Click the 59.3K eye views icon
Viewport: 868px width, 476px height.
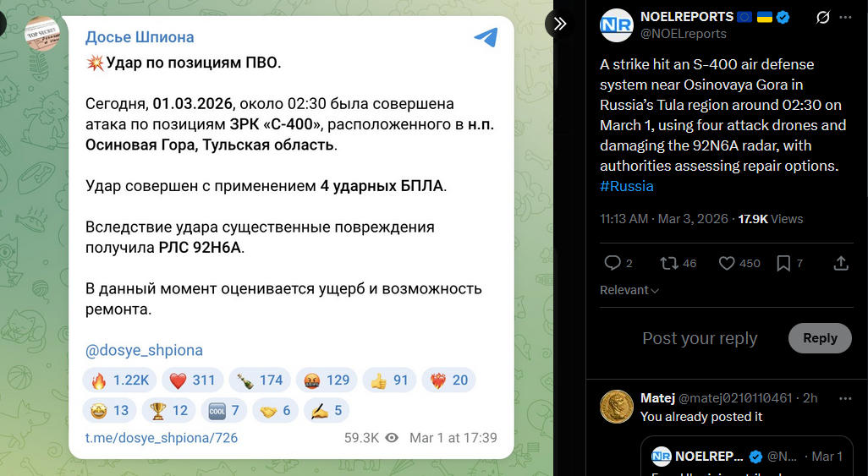pos(392,438)
